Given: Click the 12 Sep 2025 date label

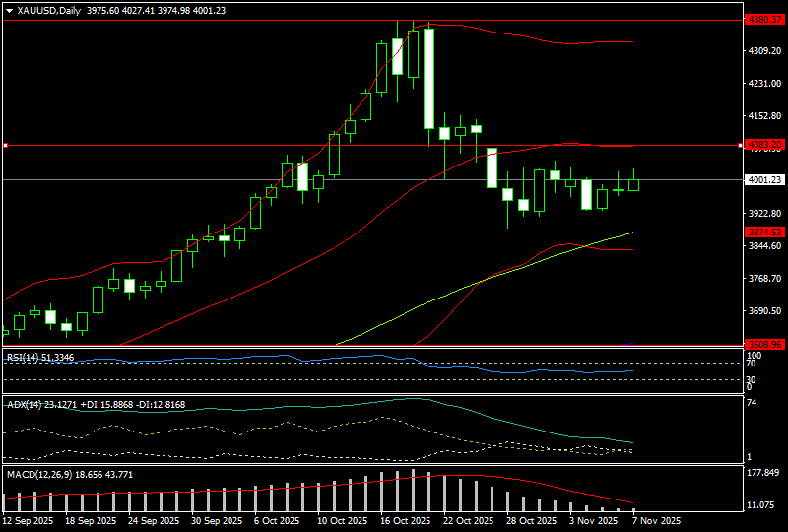Looking at the screenshot, I should [x=30, y=520].
